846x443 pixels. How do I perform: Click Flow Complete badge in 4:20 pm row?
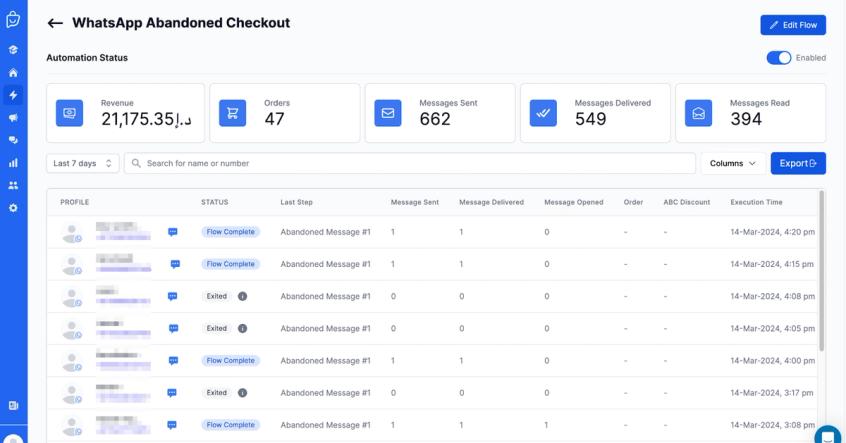click(230, 232)
